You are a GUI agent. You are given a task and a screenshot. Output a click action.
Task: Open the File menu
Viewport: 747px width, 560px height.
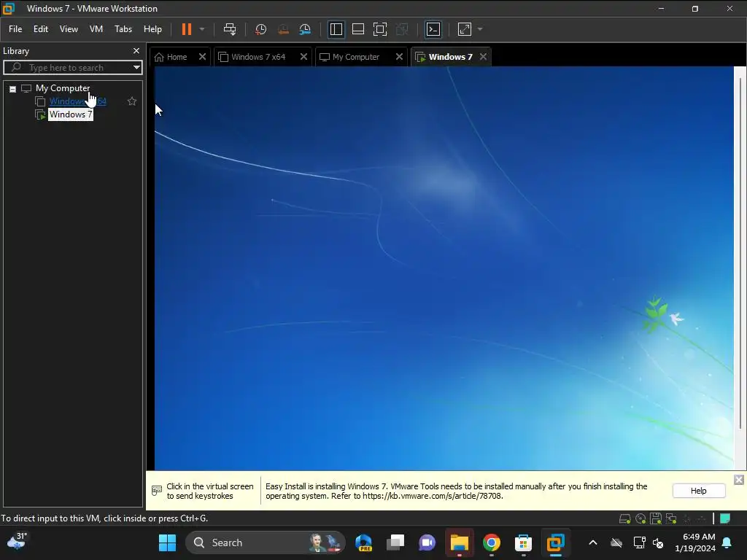(15, 29)
